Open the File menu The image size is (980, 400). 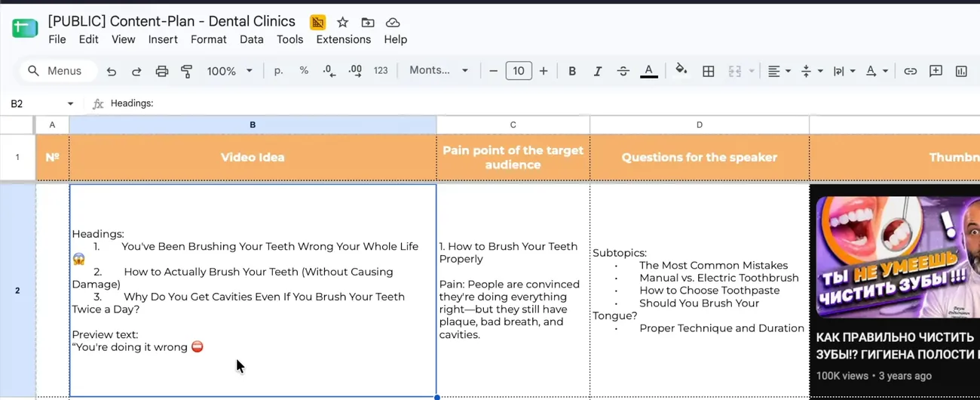pyautogui.click(x=57, y=39)
